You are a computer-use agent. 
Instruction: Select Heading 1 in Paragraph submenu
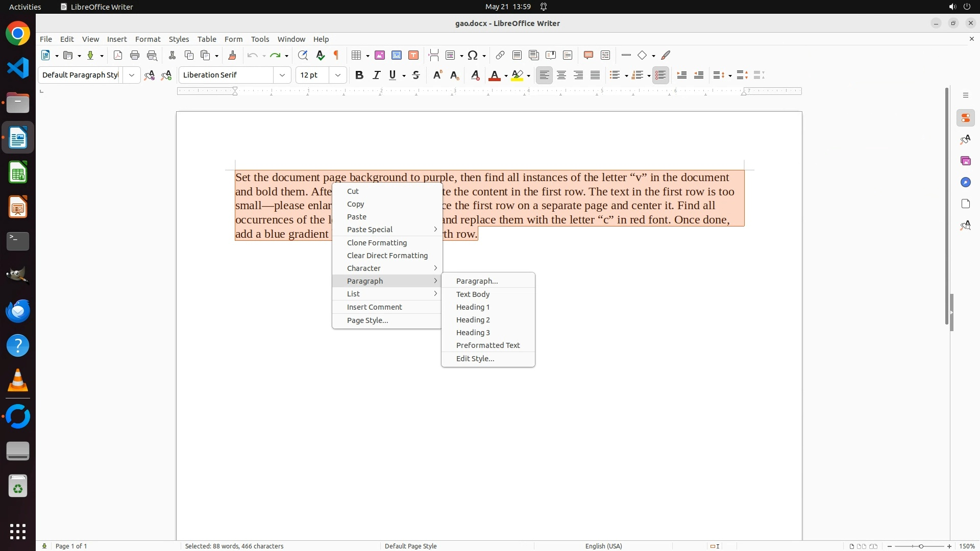coord(473,307)
